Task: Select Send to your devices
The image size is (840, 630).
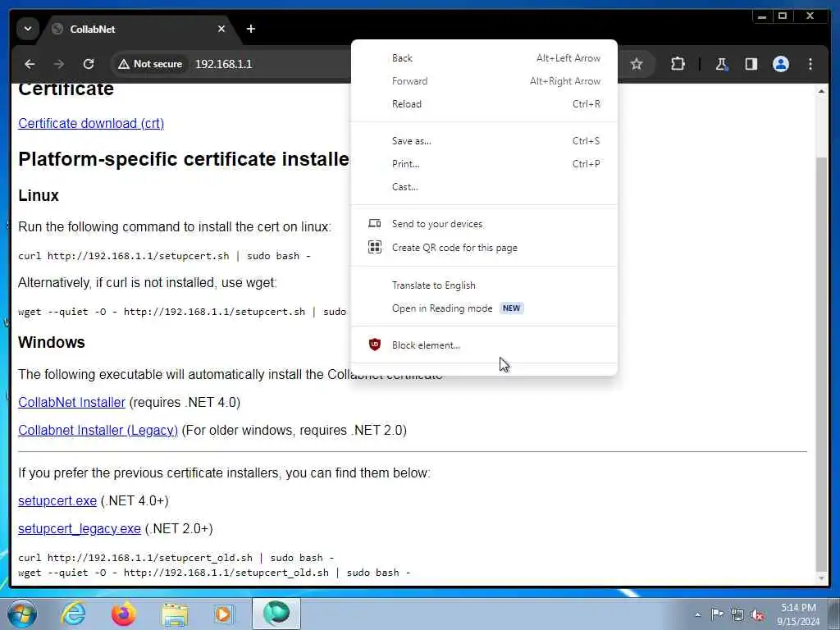Action: (x=484, y=224)
